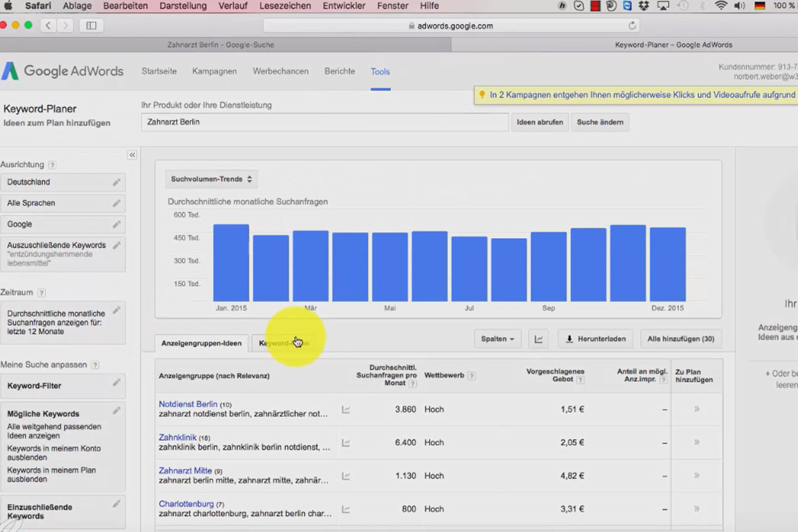The width and height of the screenshot is (798, 532).
Task: Edit the Alle Sprachen pencil icon
Action: coord(117,203)
